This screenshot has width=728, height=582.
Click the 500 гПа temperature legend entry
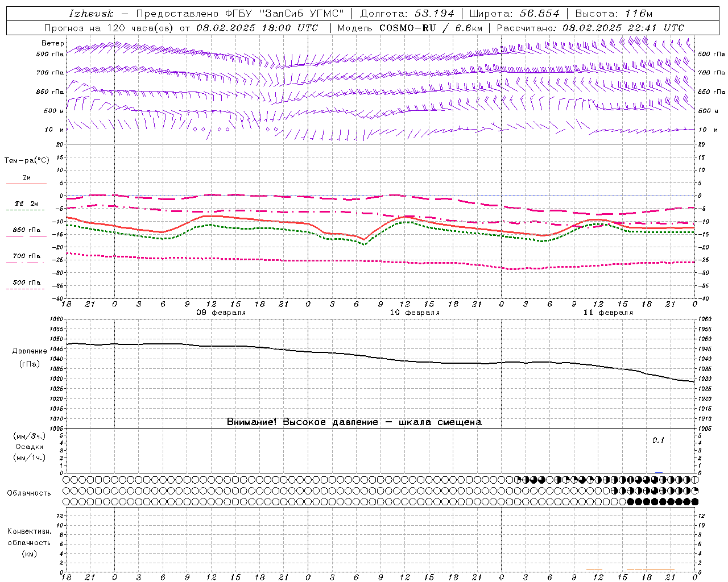27,282
